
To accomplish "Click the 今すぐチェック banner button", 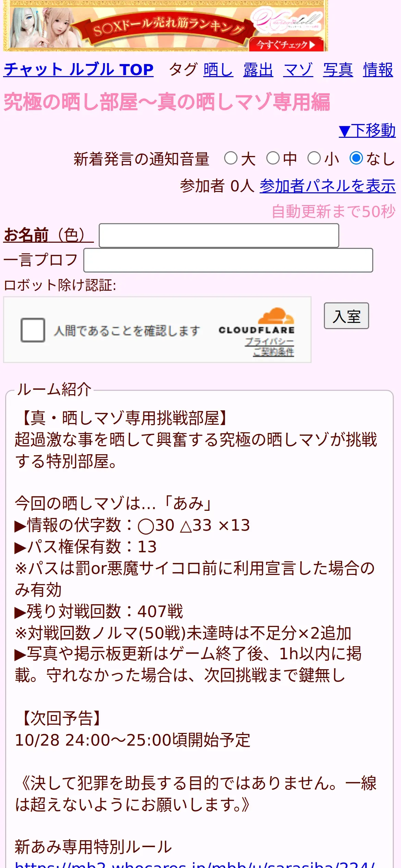I will click(x=285, y=45).
